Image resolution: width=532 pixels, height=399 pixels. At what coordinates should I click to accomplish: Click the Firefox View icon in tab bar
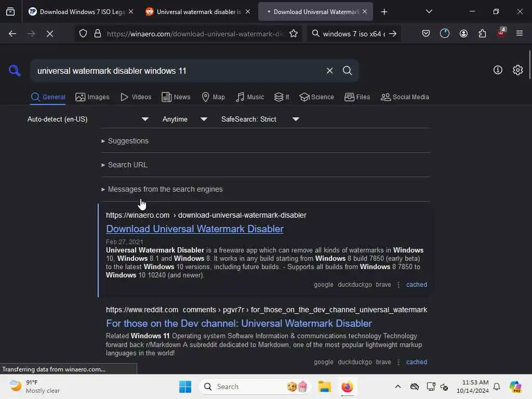click(x=10, y=11)
